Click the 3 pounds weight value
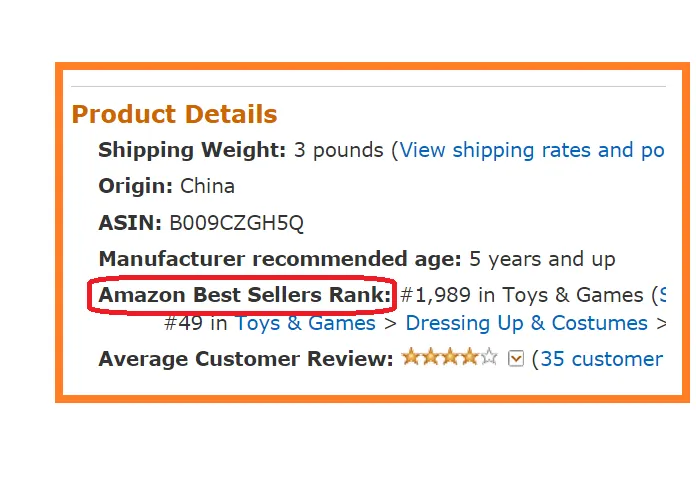This screenshot has height=480, width=696. tap(339, 151)
